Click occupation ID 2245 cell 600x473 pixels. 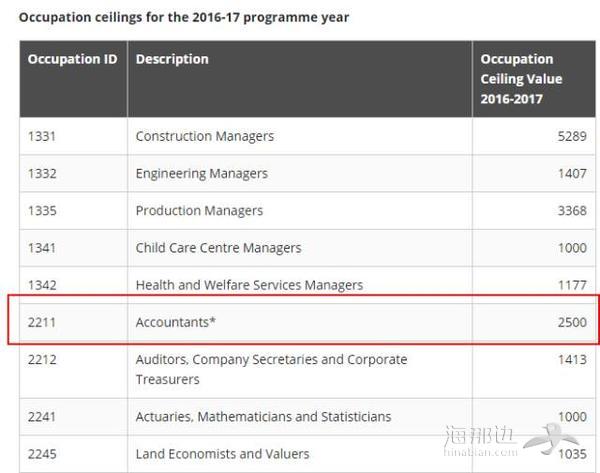tap(42, 454)
